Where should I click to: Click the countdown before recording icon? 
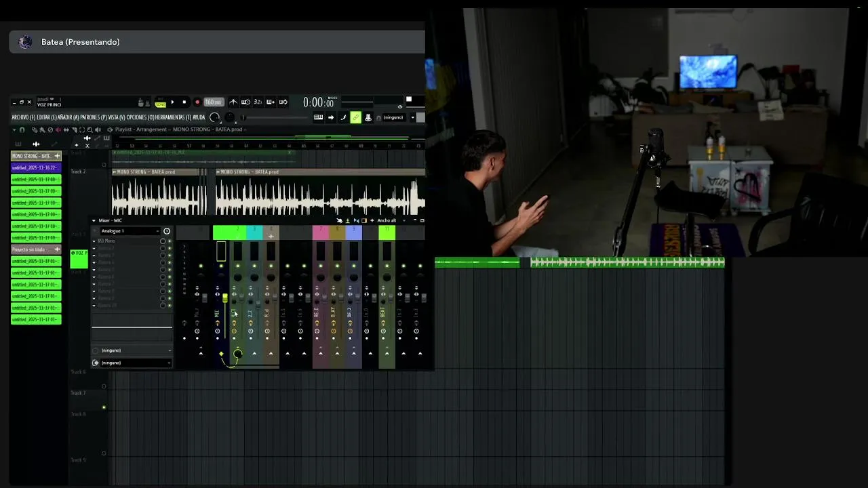(x=258, y=102)
